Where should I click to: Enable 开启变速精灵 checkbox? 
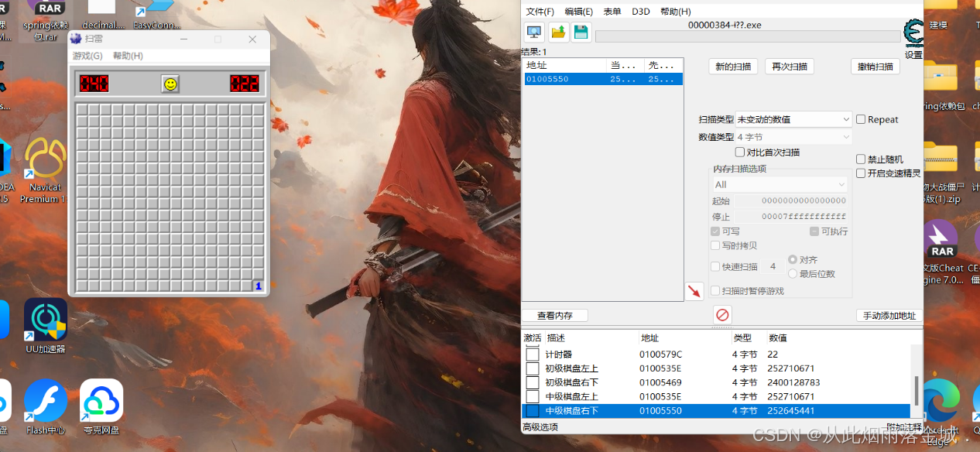point(861,173)
